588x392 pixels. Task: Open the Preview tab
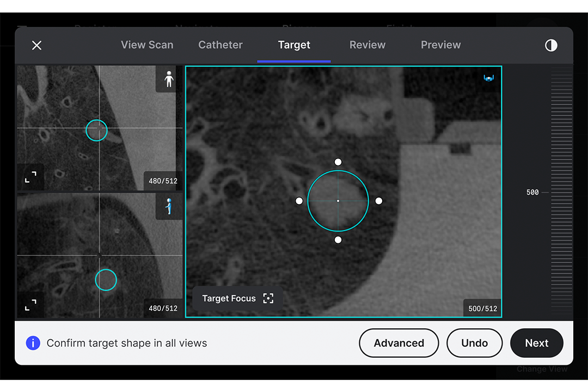click(x=440, y=45)
